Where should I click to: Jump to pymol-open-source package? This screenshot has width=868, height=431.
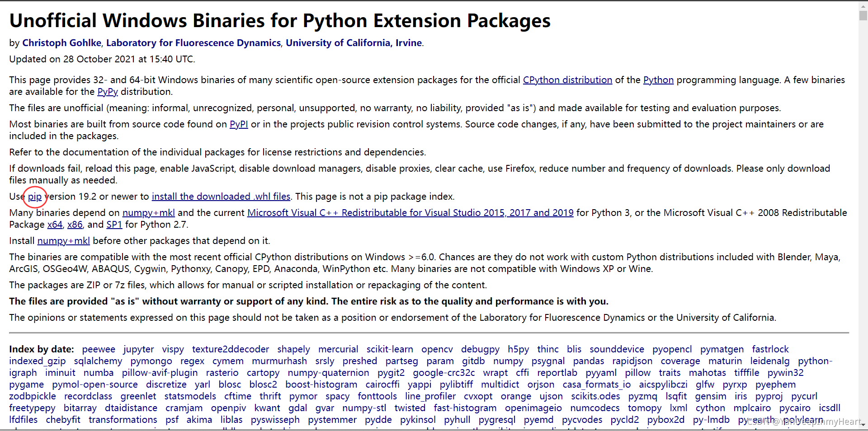point(95,384)
